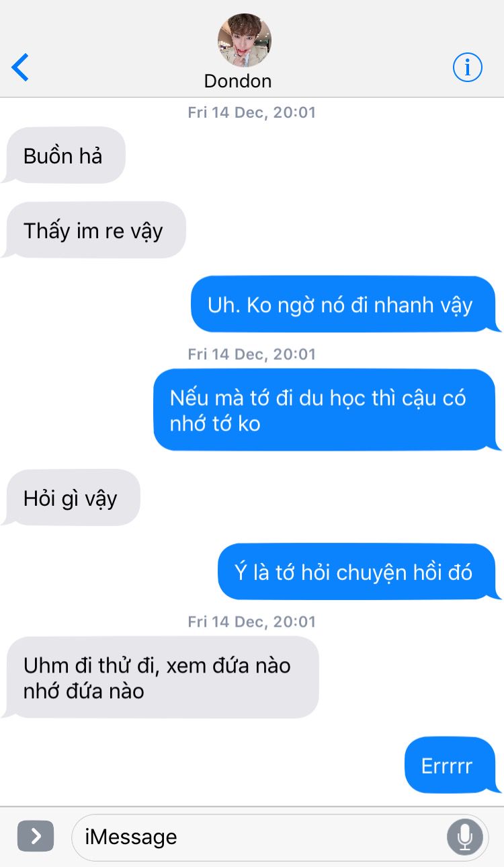Tap the "Ý là tớ hỏi chuyện hồi đó" bubble

click(x=359, y=572)
